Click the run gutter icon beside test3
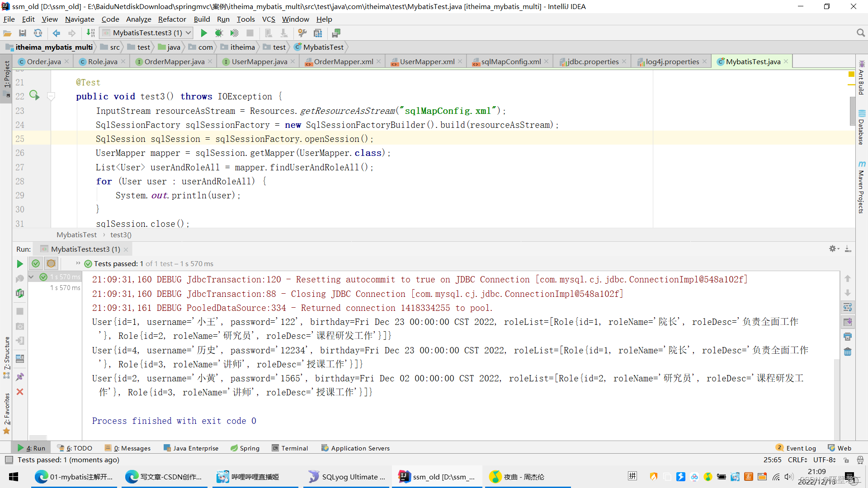868x488 pixels. pos(34,95)
